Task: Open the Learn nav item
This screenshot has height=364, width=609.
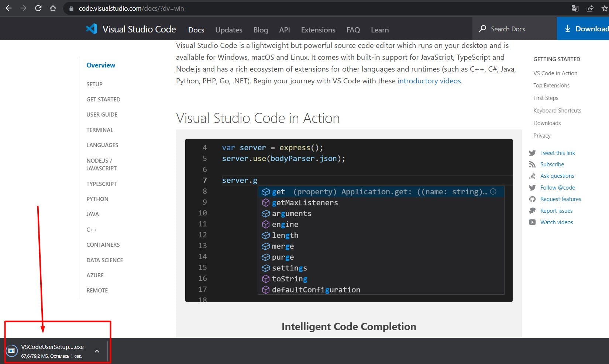Action: tap(380, 30)
